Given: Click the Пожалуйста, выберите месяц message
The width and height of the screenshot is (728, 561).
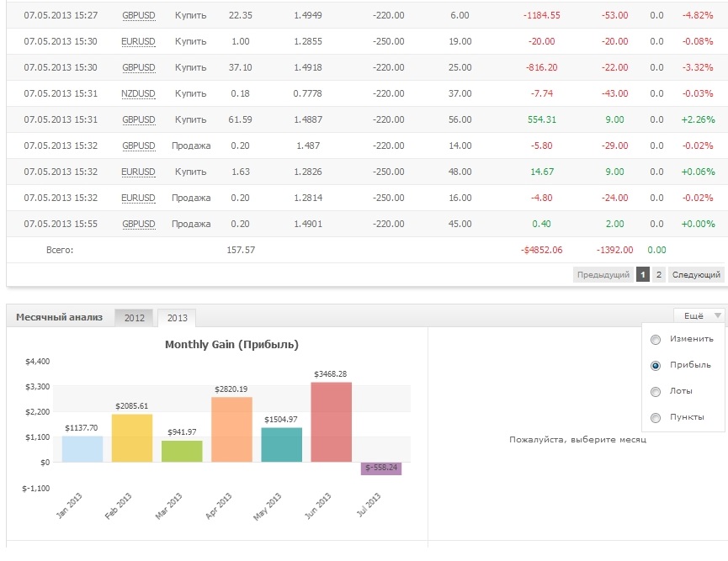Looking at the screenshot, I should pos(577,439).
